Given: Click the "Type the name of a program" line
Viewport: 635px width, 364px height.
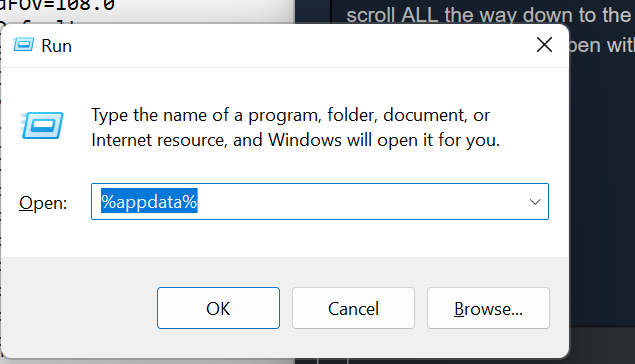Looking at the screenshot, I should (290, 115).
